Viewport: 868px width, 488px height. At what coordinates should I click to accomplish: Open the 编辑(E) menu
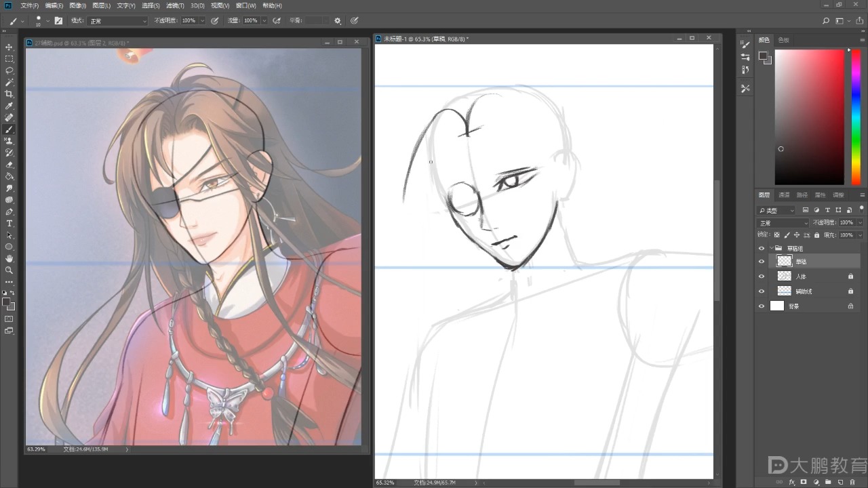[54, 5]
